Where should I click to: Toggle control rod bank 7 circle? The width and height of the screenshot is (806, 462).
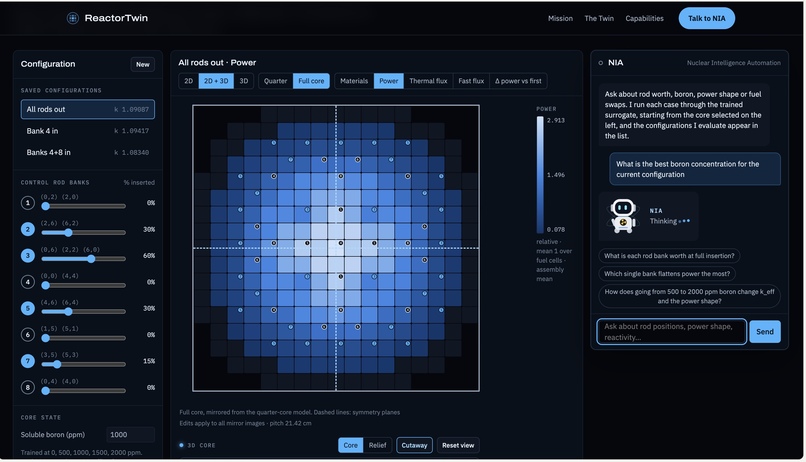28,361
